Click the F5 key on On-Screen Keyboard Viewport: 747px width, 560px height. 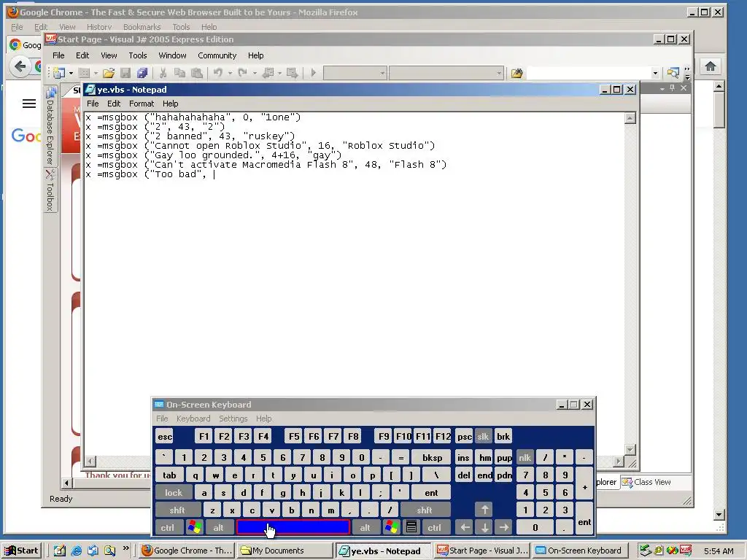point(295,436)
